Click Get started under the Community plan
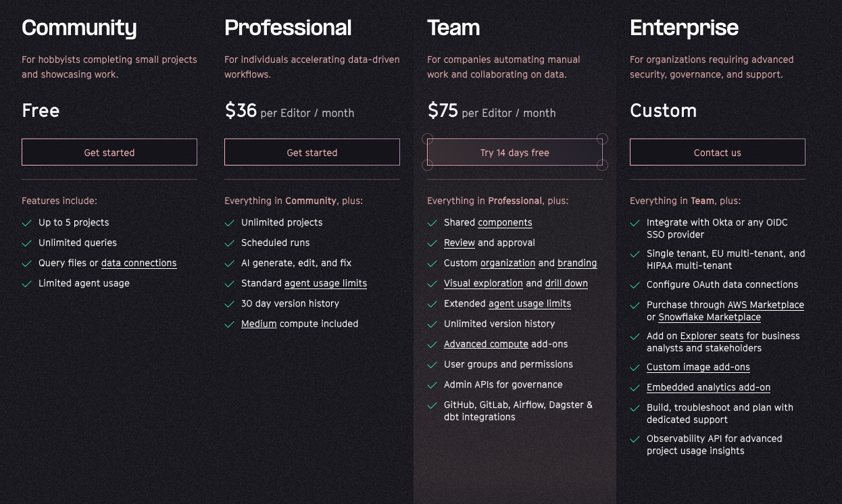Viewport: 842px width, 504px height. pyautogui.click(x=109, y=152)
